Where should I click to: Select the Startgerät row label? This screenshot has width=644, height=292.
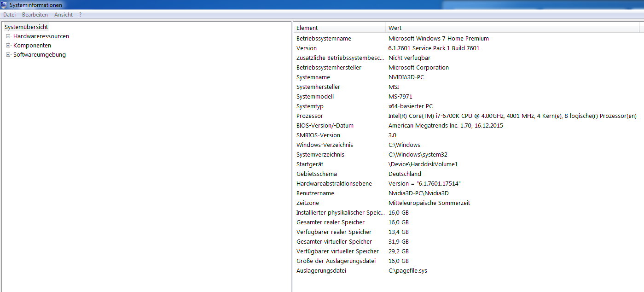pyautogui.click(x=310, y=164)
